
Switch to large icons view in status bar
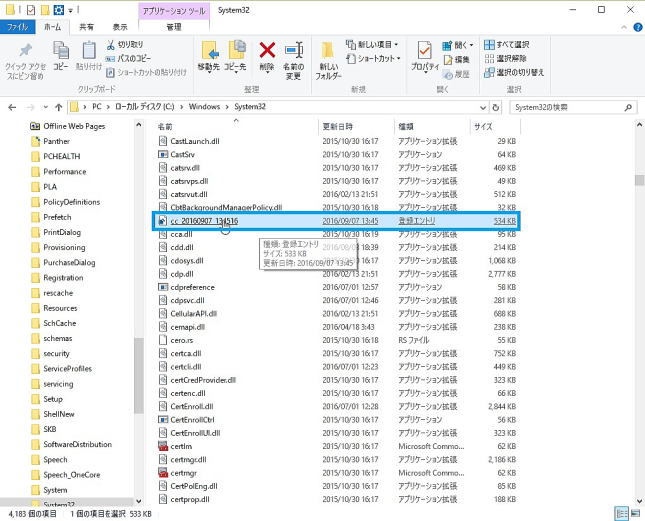pos(634,512)
